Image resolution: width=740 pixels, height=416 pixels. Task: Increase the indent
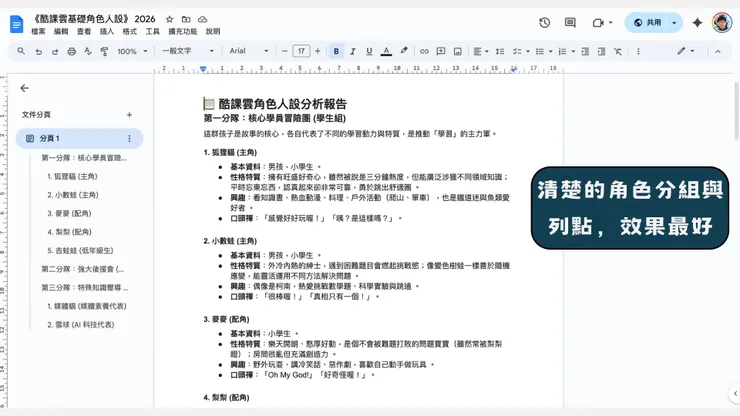click(601, 51)
